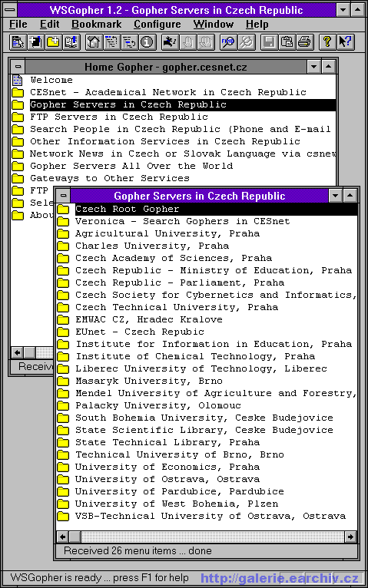Select 'Technical University of Brno, Brno'
This screenshot has width=368, height=588.
click(x=180, y=455)
